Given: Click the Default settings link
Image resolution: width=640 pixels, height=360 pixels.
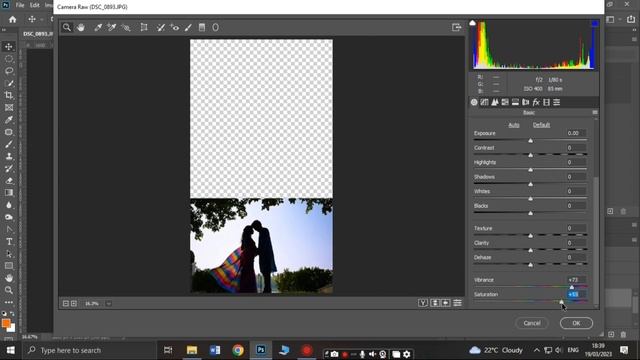Looking at the screenshot, I should click(x=541, y=125).
